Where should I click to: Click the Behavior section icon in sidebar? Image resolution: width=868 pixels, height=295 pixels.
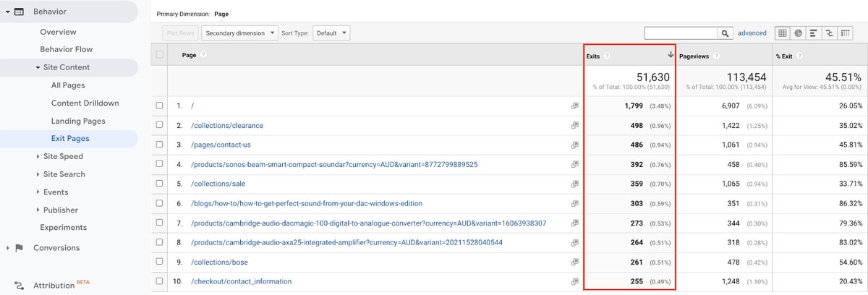pyautogui.click(x=19, y=12)
